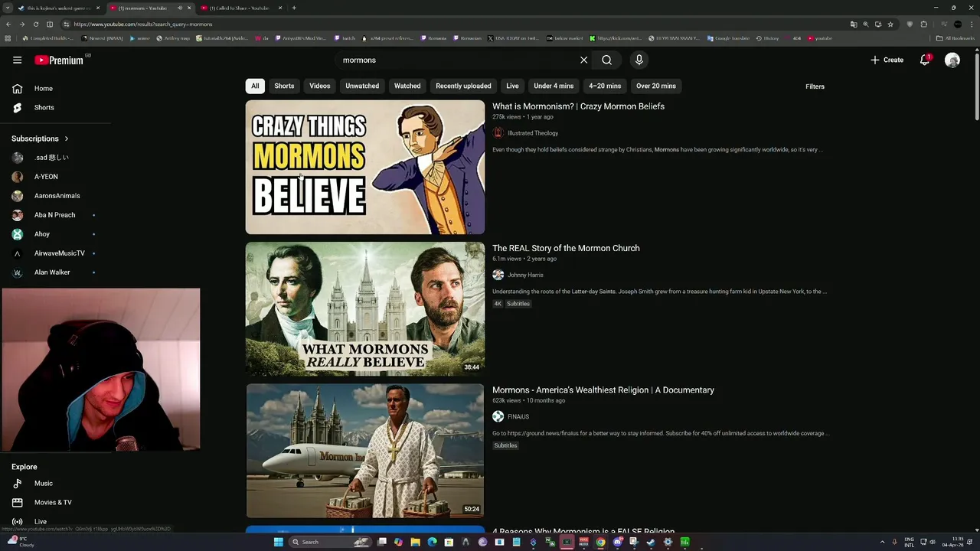Select the Shorts filter chip
980x551 pixels.
(x=284, y=86)
